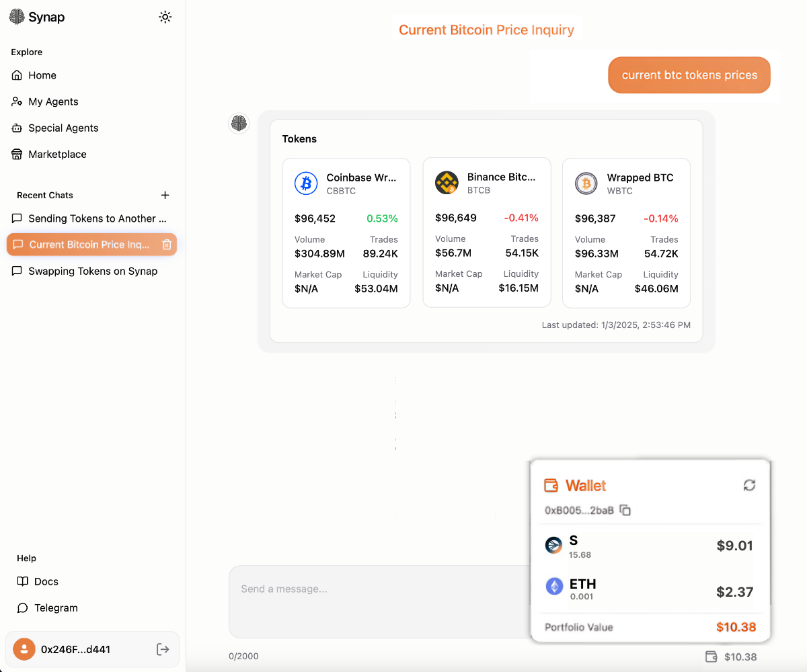Click chat bubble icon beside Swapping Tokens
This screenshot has width=807, height=672.
17,271
